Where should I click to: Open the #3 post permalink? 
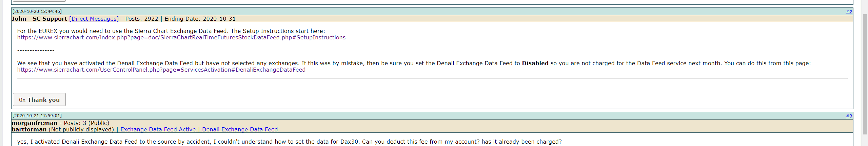click(849, 116)
